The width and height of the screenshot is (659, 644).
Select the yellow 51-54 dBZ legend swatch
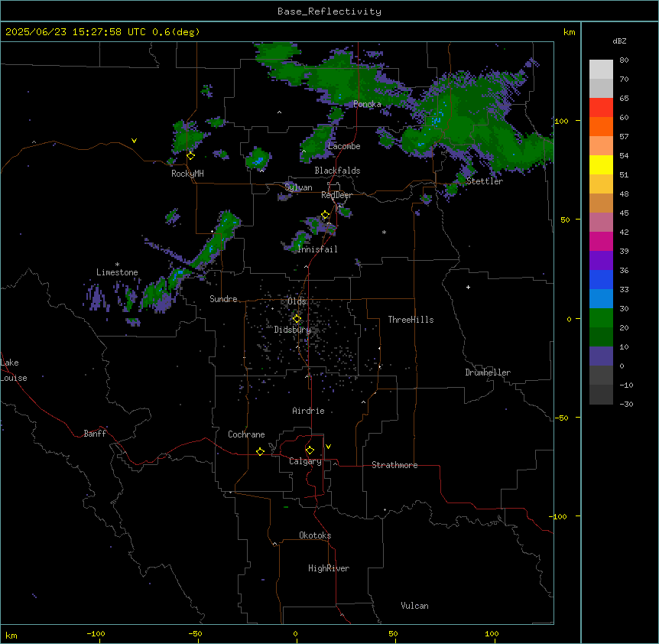coord(601,164)
